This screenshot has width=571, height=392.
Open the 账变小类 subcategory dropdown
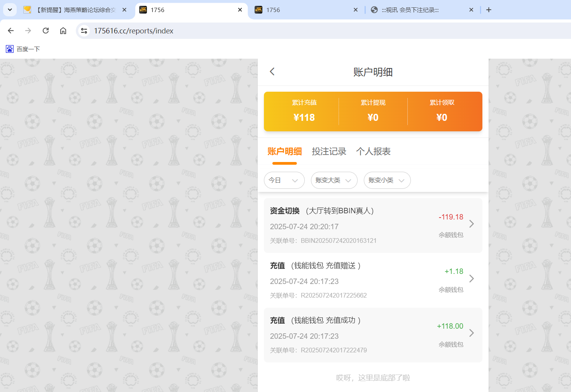[x=387, y=180]
